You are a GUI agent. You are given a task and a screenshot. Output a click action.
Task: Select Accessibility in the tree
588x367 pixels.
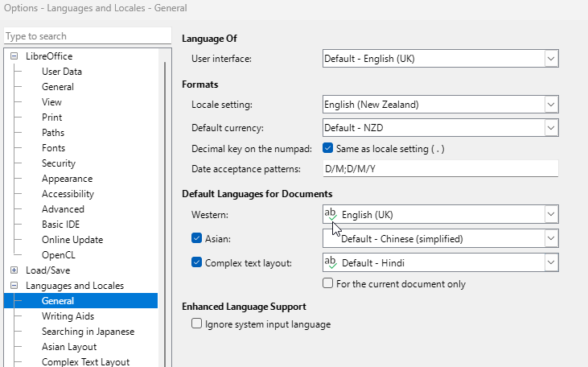pyautogui.click(x=68, y=194)
